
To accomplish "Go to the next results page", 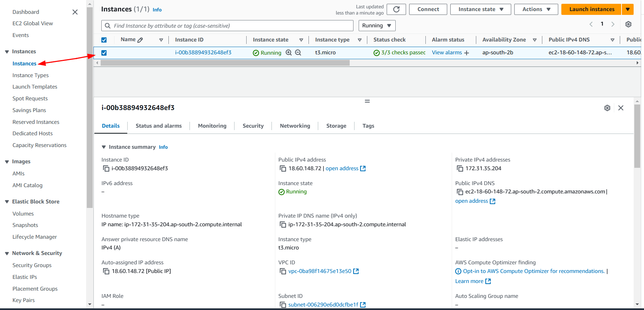I will click(613, 24).
